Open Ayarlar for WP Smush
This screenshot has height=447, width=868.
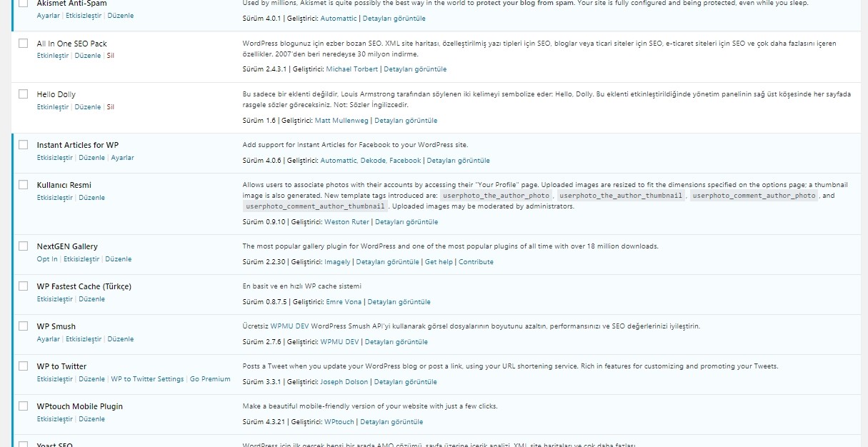pyautogui.click(x=49, y=339)
